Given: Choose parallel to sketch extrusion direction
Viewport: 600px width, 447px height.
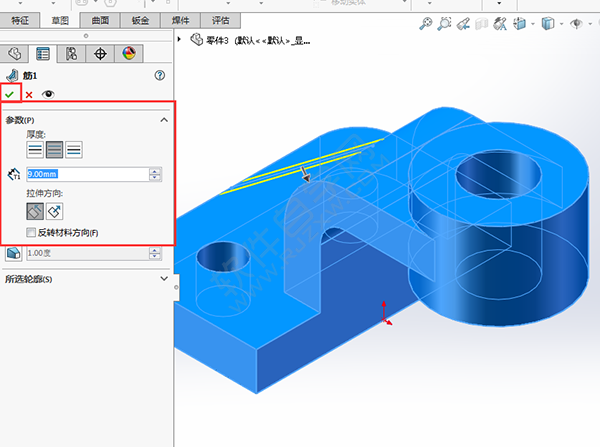Looking at the screenshot, I should pyautogui.click(x=35, y=211).
